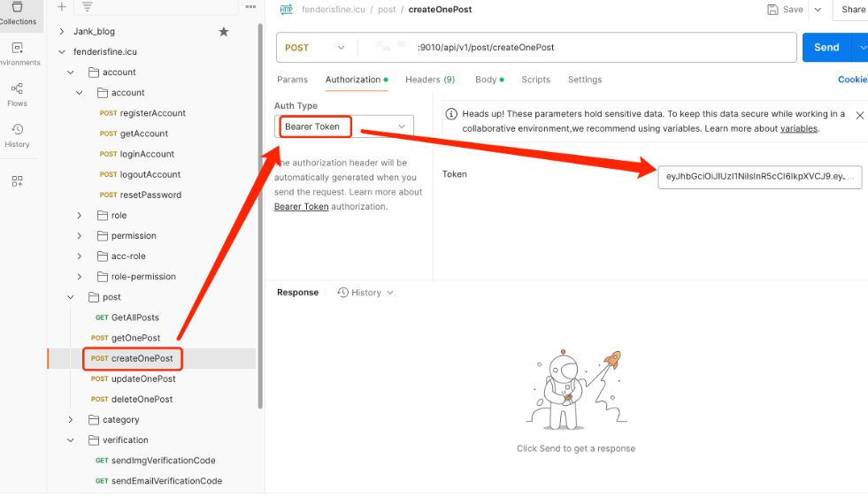
Task: Switch to the Scripts tab
Action: (535, 80)
